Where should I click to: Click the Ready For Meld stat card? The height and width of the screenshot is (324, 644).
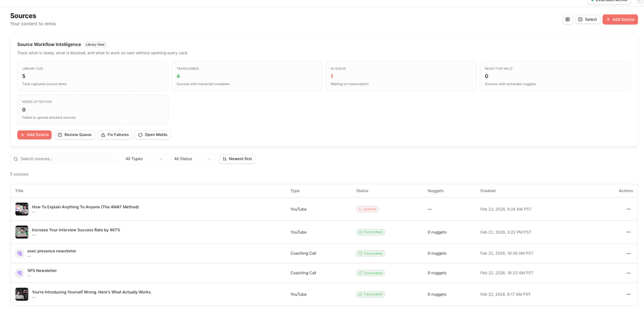pos(555,76)
